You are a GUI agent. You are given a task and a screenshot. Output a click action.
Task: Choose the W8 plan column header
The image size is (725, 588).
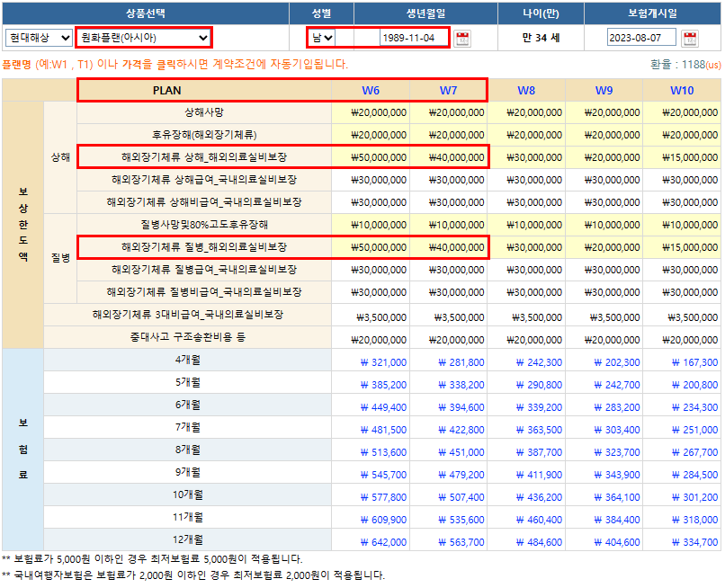coord(526,91)
